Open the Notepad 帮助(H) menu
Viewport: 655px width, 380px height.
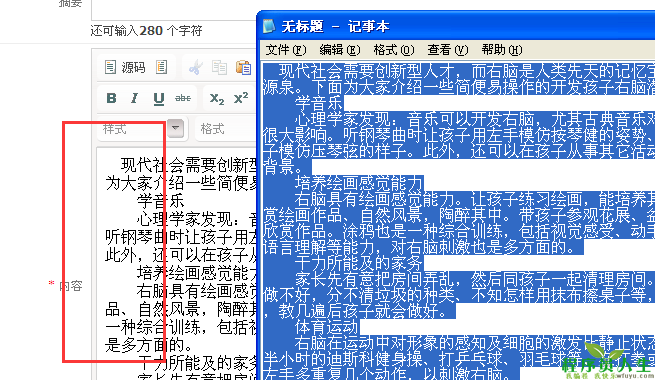coord(502,50)
